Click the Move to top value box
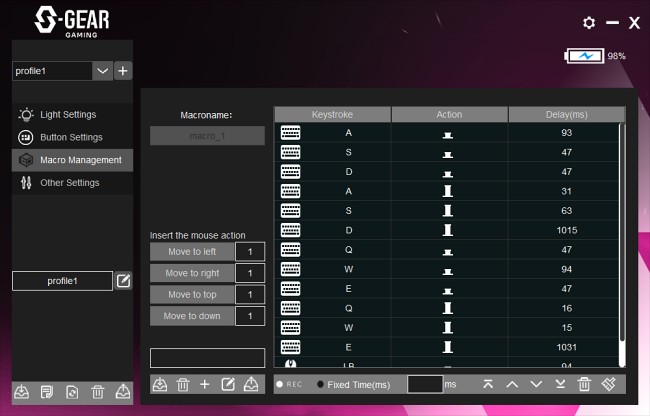This screenshot has width=650, height=416. [x=250, y=295]
